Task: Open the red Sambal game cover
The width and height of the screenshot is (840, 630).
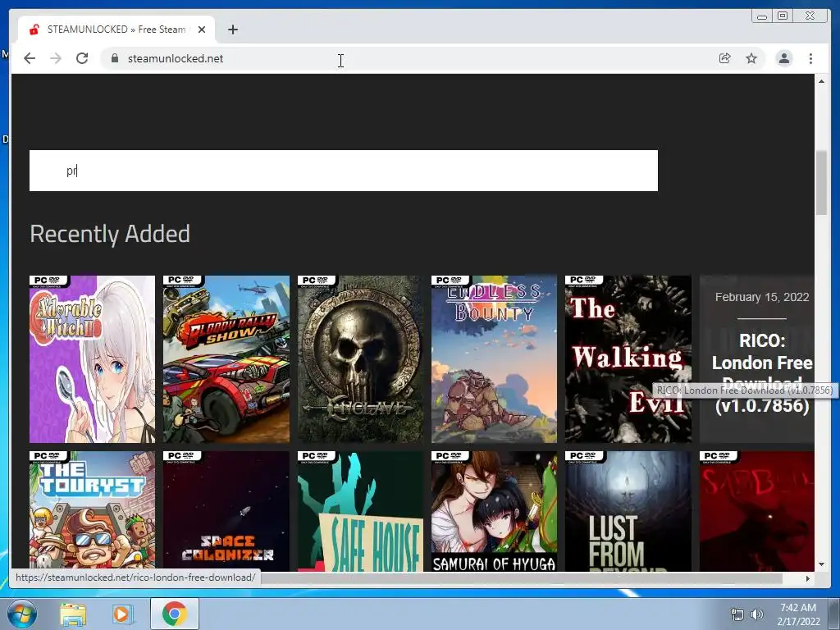Action: (756, 510)
